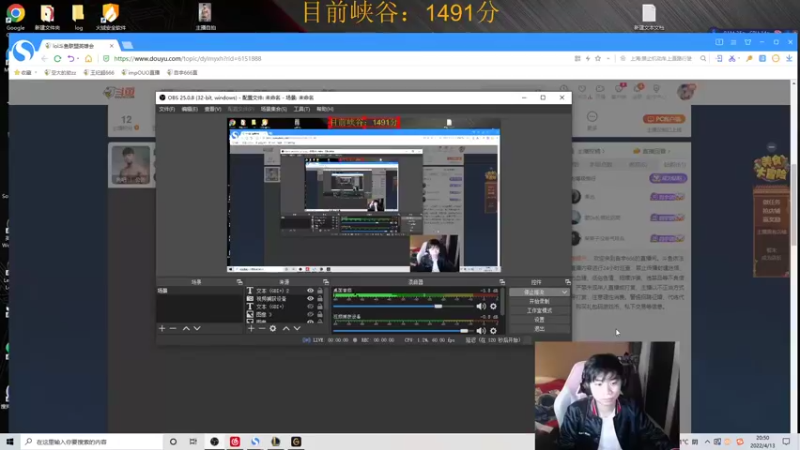
Task: Move source down in Sources panel
Action: click(297, 329)
